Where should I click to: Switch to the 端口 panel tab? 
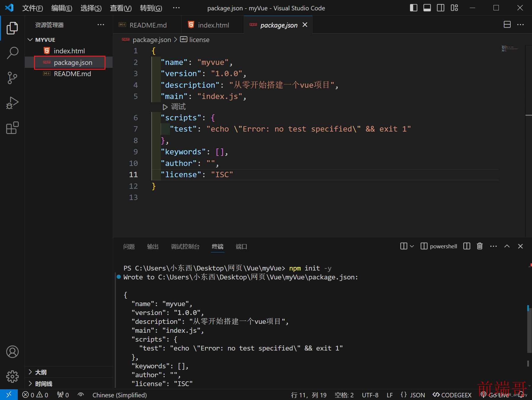click(241, 246)
